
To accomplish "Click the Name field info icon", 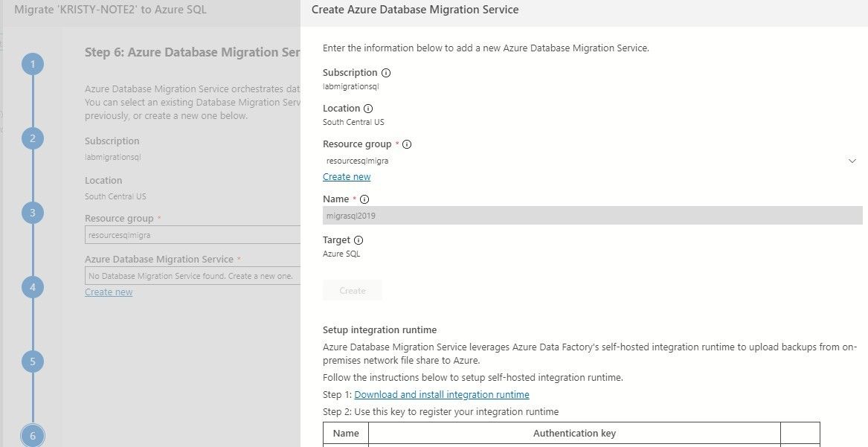I will pyautogui.click(x=364, y=199).
